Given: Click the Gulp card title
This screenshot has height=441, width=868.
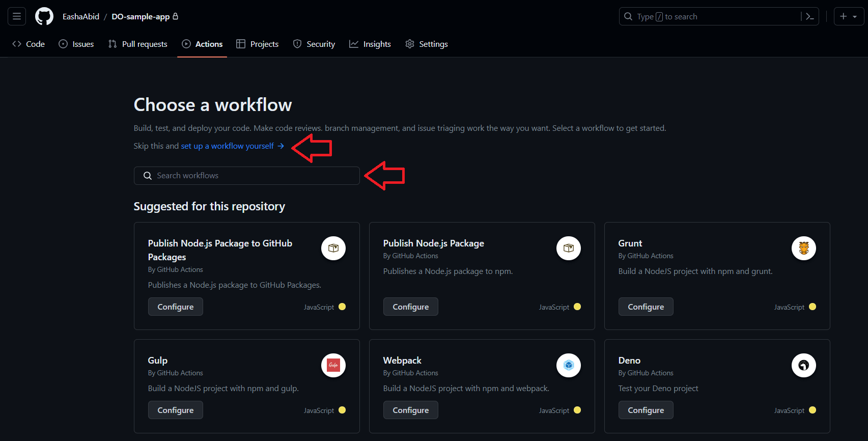Looking at the screenshot, I should 158,361.
